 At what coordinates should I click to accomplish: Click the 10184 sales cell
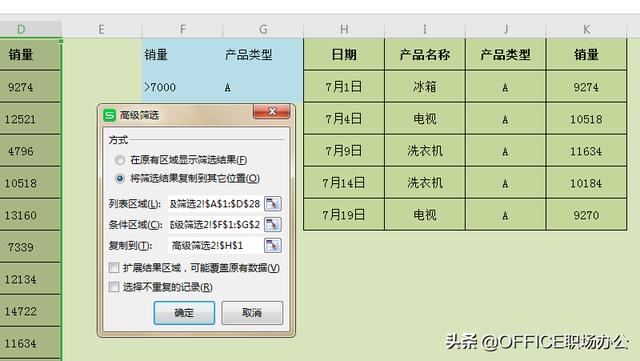coord(587,183)
